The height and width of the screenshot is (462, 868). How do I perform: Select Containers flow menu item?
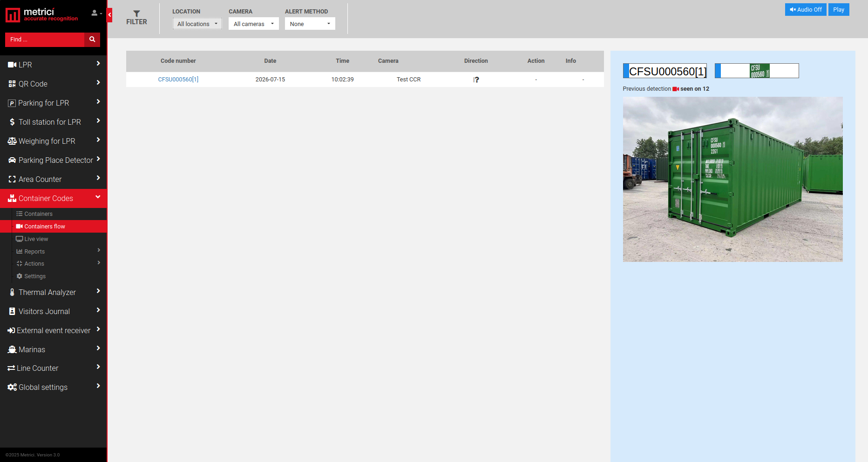click(54, 226)
